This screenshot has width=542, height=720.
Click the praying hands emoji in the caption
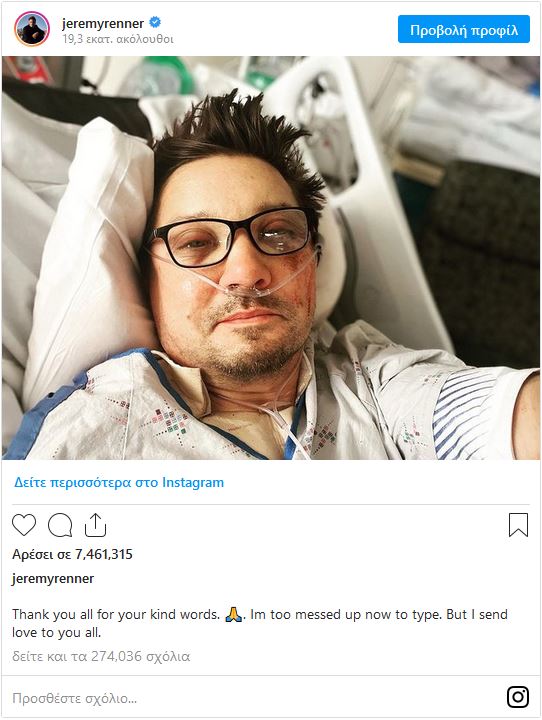(233, 614)
